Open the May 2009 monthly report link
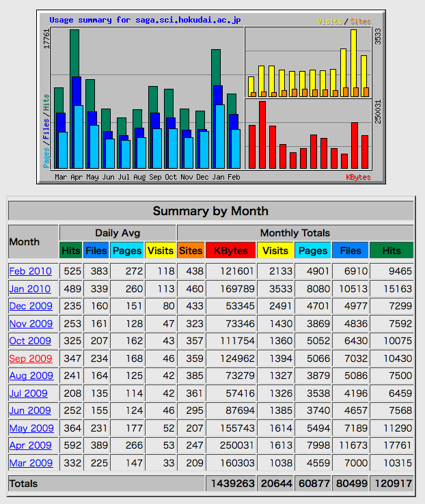The image size is (425, 504). tap(31, 428)
